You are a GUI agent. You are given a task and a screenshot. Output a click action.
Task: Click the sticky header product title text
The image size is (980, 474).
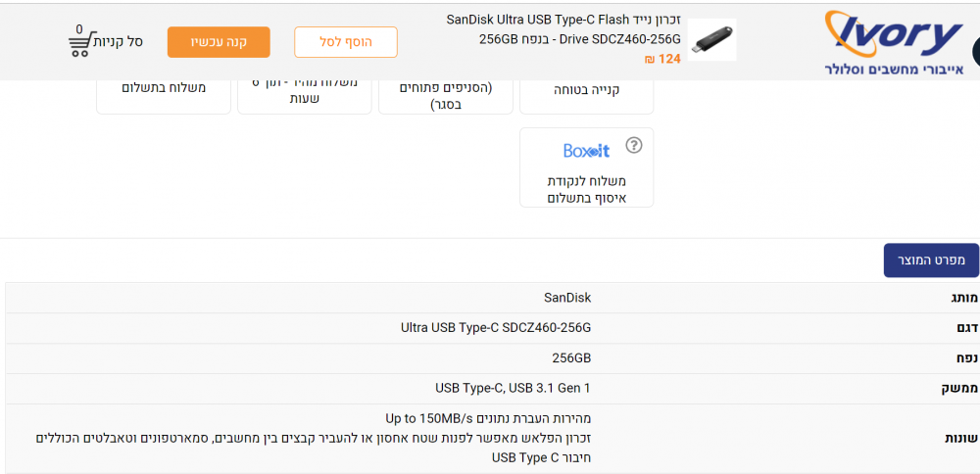pos(563,28)
